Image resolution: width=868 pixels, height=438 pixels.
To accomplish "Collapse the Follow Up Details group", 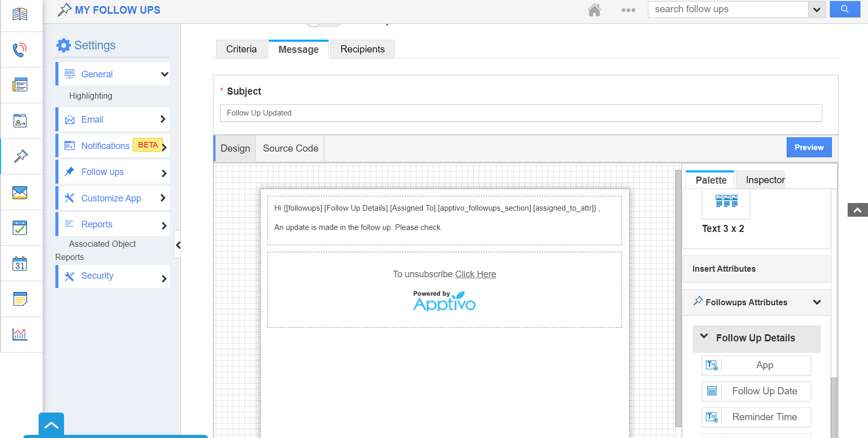I will pos(704,336).
